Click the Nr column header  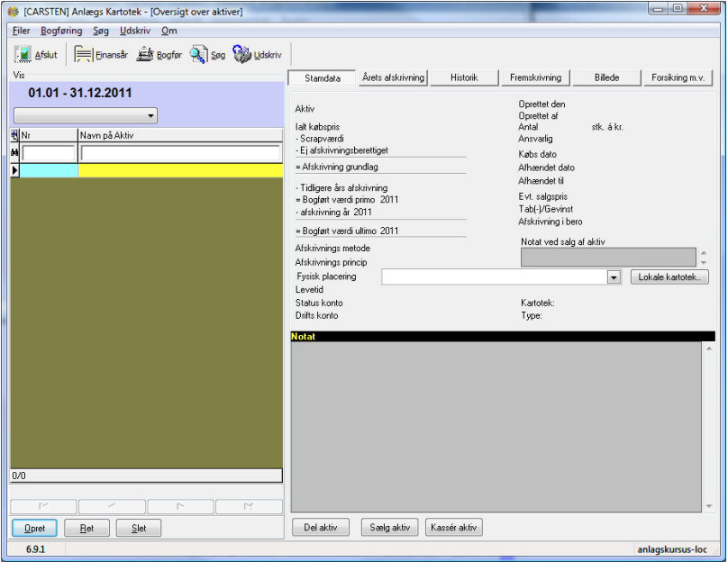pyautogui.click(x=49, y=135)
